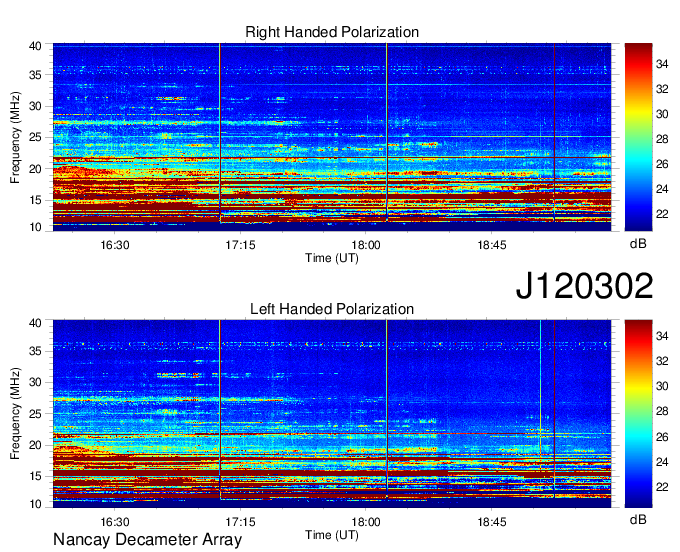Screen dimensions: 680x552
Task: Click the 17:15 tick label in top panel
Action: [x=240, y=245]
